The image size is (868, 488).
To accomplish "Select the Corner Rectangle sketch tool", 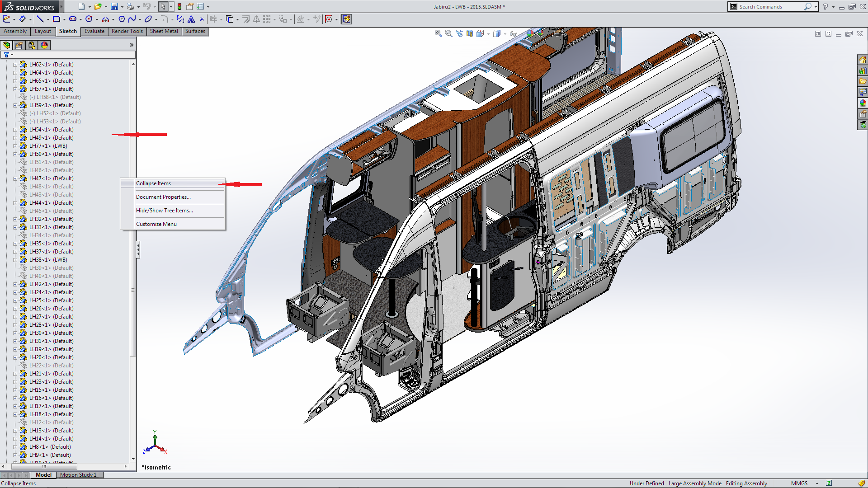I will pos(57,19).
